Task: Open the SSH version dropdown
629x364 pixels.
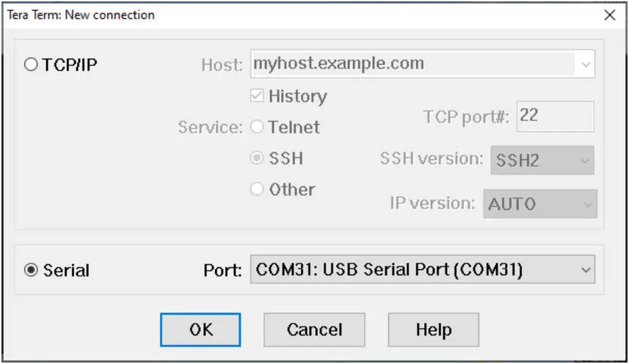Action: (x=542, y=160)
